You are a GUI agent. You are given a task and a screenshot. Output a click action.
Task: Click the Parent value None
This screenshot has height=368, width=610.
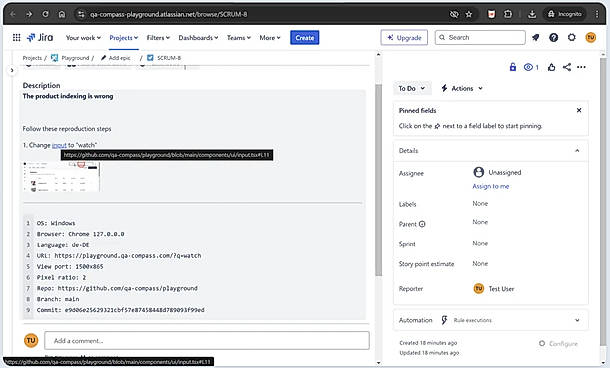click(x=480, y=222)
